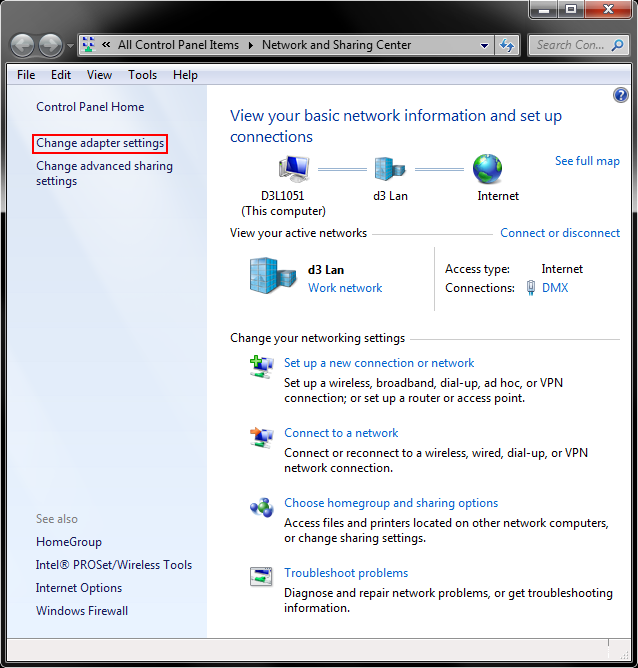The image size is (638, 668).
Task: Open the recent pages dropdown arrow
Action: point(70,45)
